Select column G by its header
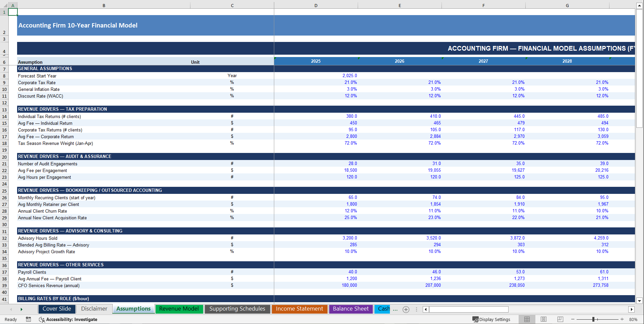Viewport: 644px width, 324px height. click(x=567, y=5)
